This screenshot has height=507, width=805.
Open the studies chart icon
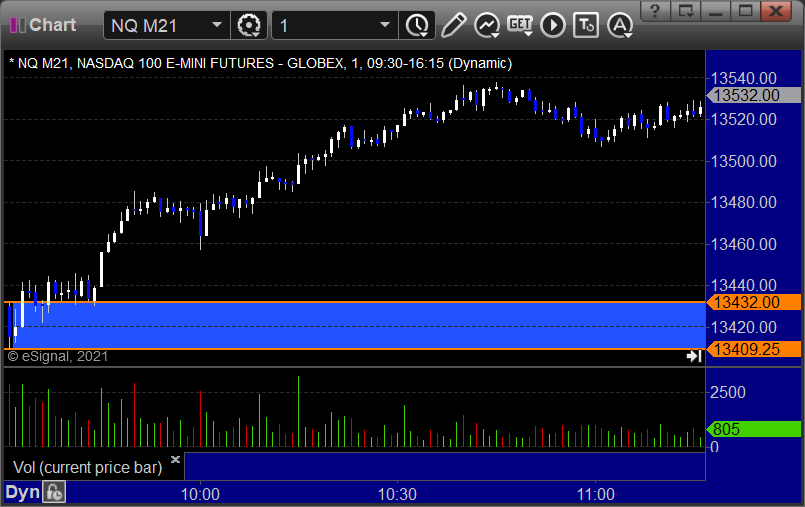(x=487, y=25)
